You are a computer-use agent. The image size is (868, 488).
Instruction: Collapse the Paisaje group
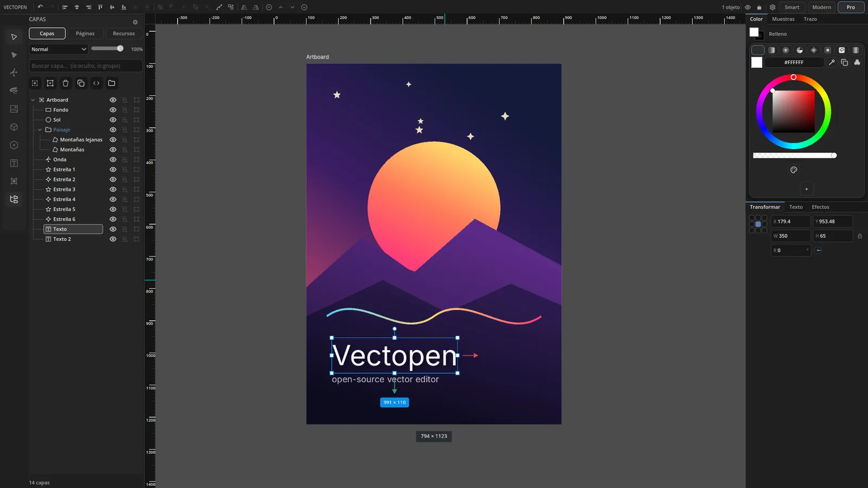coord(40,130)
